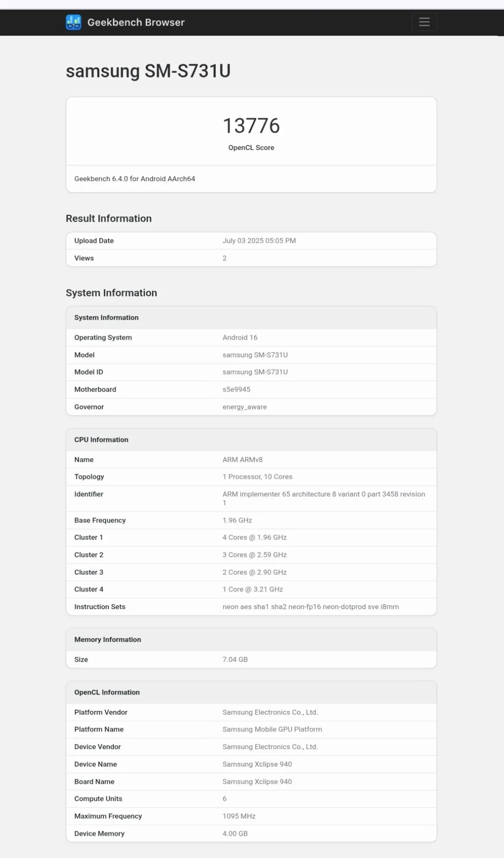
Task: Click the Geekbench logo icon
Action: coord(73,22)
